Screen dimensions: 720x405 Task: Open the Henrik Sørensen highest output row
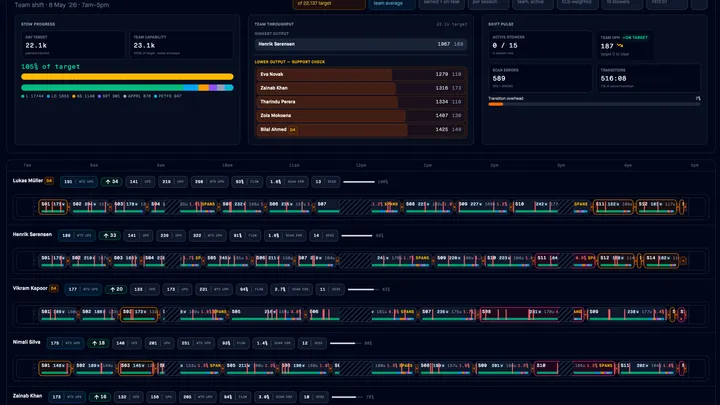pos(361,44)
